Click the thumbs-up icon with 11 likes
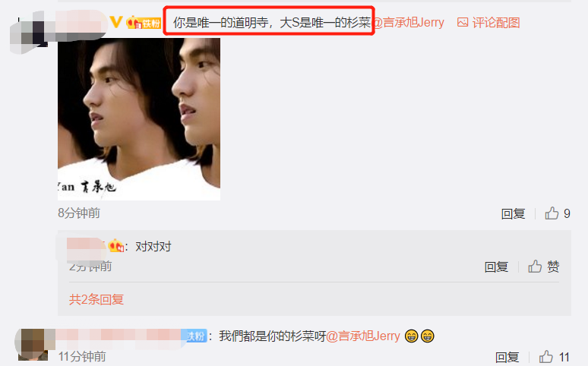The height and width of the screenshot is (366, 588). click(546, 357)
